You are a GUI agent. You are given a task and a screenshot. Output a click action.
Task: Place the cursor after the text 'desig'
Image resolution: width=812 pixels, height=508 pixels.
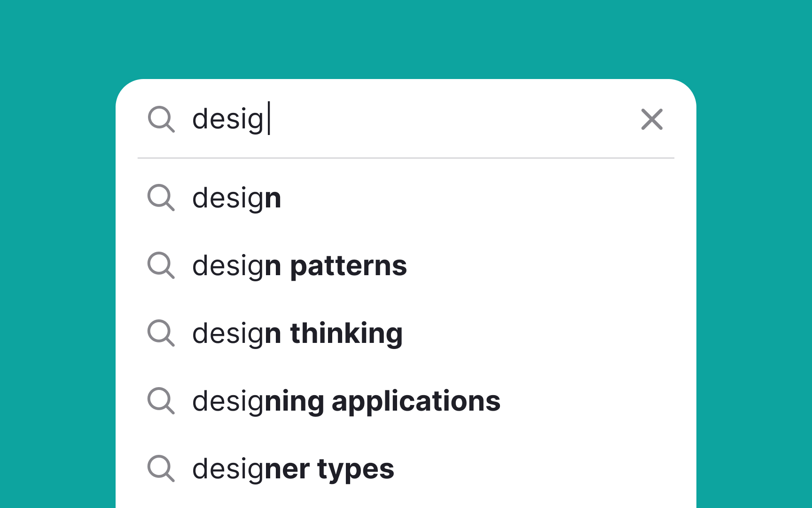coord(268,120)
